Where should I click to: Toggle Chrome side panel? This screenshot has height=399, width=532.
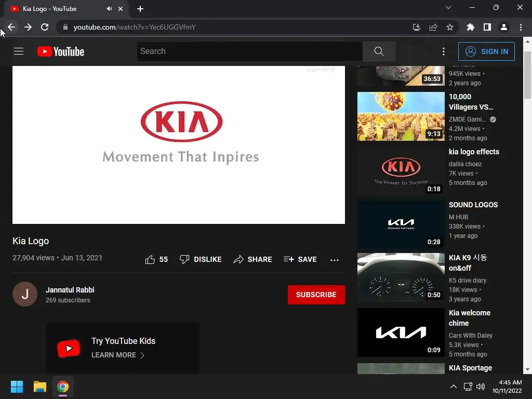coord(487,27)
